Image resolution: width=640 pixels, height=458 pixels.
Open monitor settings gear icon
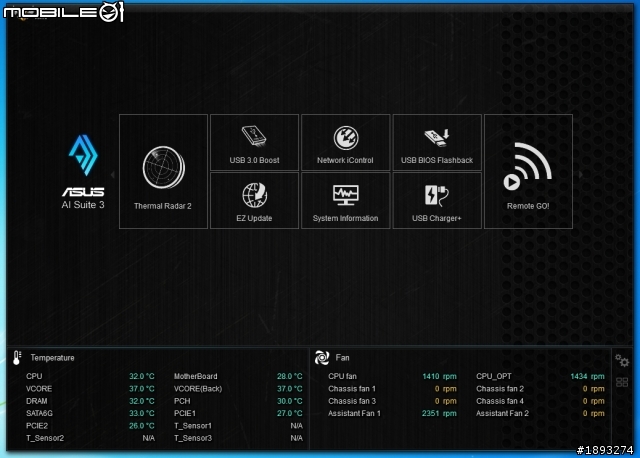click(622, 360)
